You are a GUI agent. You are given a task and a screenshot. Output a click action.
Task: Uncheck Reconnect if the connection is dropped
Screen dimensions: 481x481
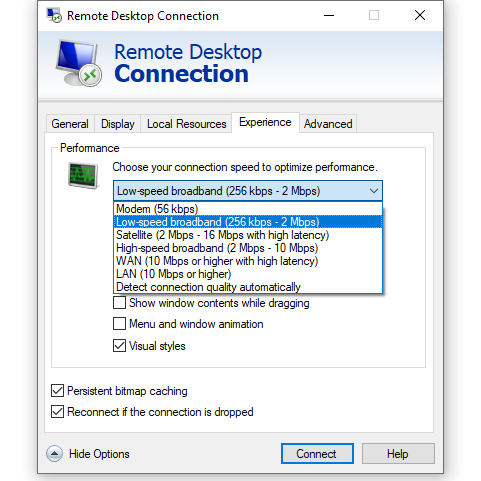tap(57, 412)
